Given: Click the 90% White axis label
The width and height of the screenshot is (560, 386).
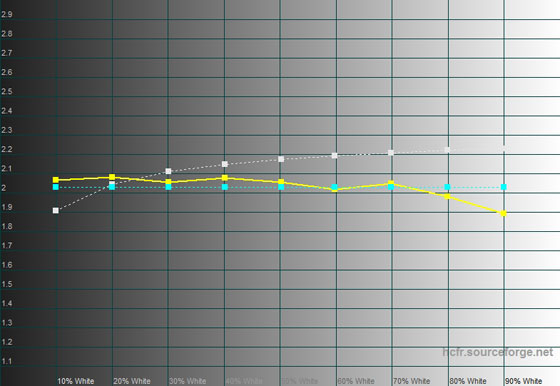Looking at the screenshot, I should coord(524,381).
